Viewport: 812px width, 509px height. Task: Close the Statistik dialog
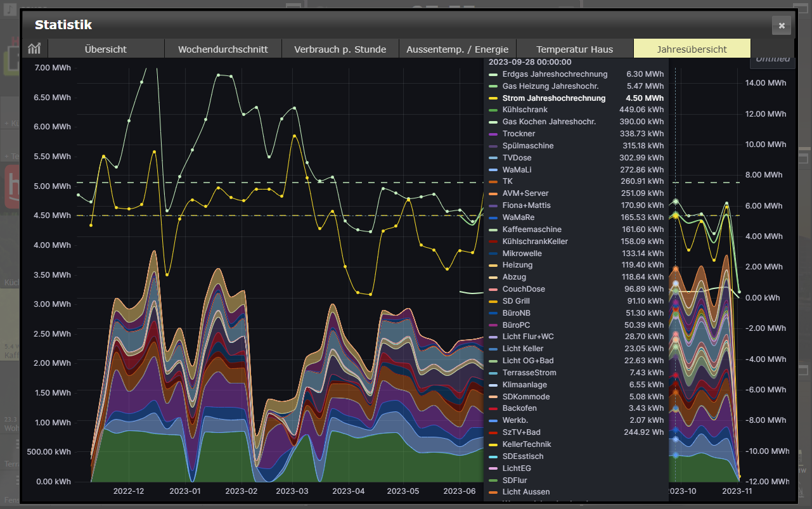tap(782, 25)
